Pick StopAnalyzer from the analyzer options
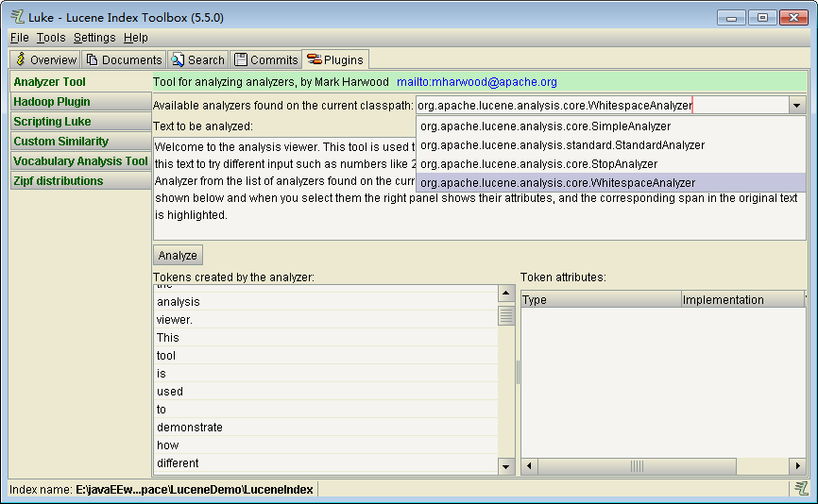Screen dimensions: 818x504 pos(538,164)
